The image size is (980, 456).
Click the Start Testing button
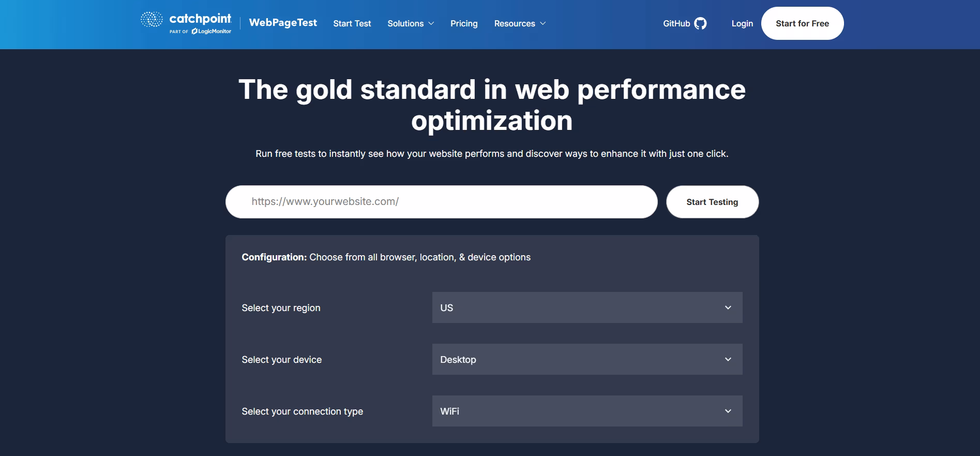pyautogui.click(x=712, y=202)
